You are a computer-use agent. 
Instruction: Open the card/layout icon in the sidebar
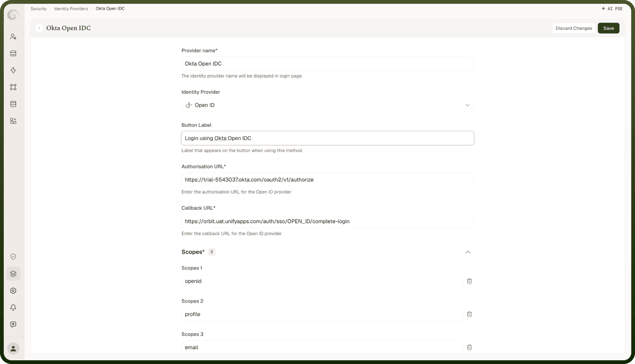13,54
